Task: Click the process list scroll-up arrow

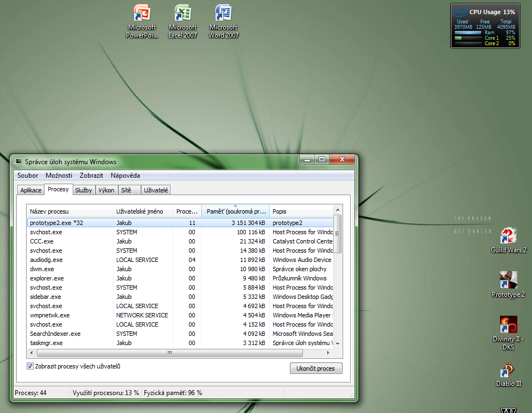Action: pos(338,210)
